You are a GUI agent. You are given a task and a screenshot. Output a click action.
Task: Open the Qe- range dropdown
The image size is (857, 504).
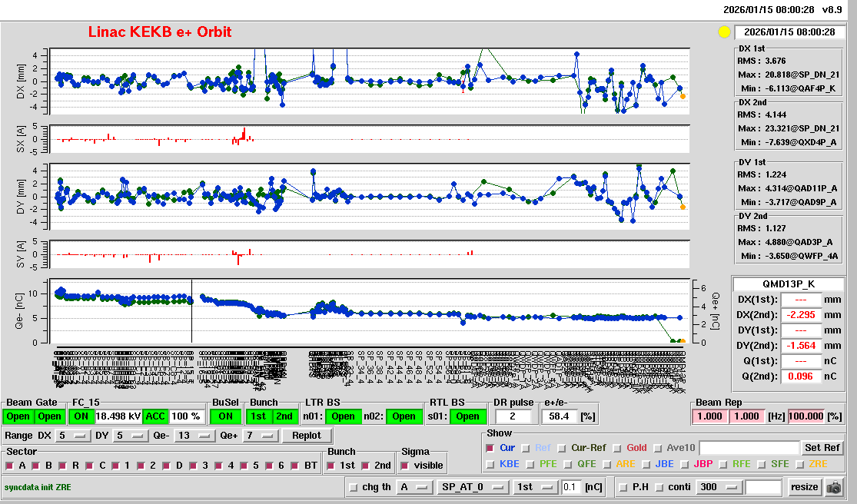(x=195, y=436)
